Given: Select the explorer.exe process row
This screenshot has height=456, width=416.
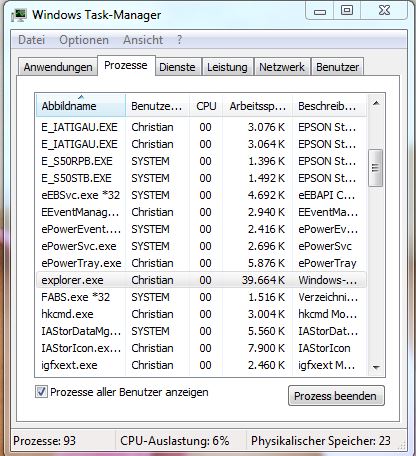Looking at the screenshot, I should 201,280.
